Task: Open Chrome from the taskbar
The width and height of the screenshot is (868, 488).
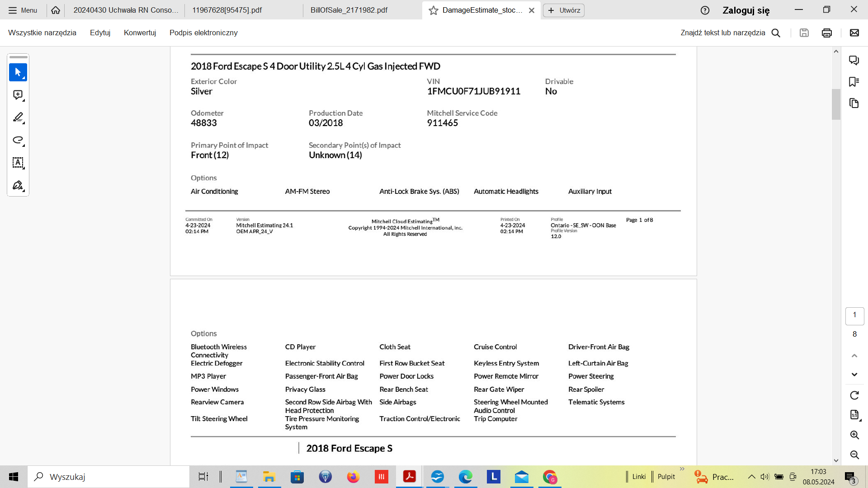Action: 550,477
